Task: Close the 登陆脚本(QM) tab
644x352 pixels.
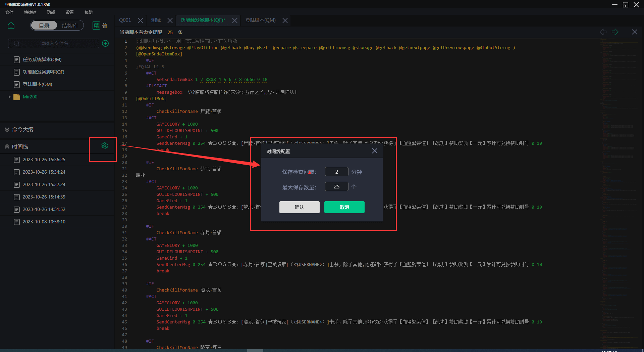Action: click(285, 20)
